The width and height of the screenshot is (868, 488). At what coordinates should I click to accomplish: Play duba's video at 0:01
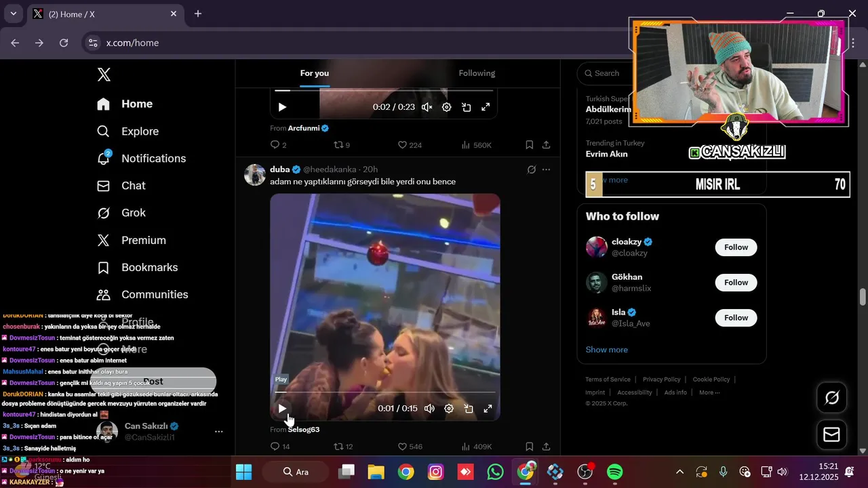[x=282, y=409]
